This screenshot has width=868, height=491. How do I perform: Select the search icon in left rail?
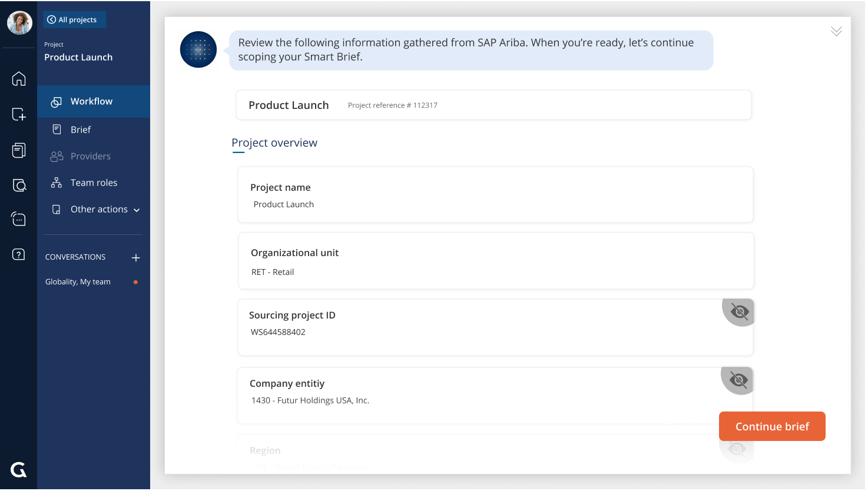[x=19, y=185]
